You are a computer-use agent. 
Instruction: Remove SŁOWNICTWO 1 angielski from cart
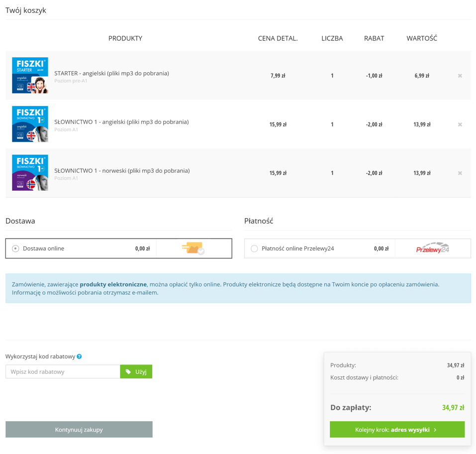pos(460,124)
